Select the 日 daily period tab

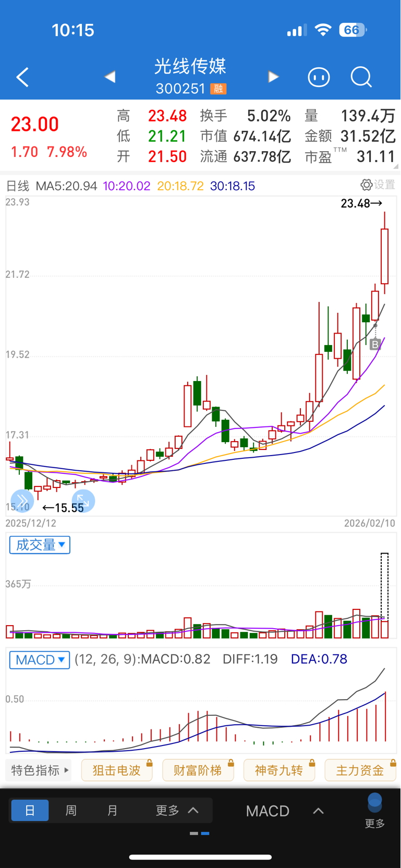[30, 810]
